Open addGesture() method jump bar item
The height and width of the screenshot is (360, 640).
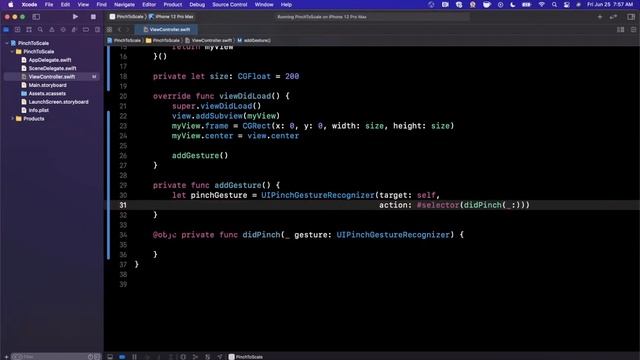(254, 40)
